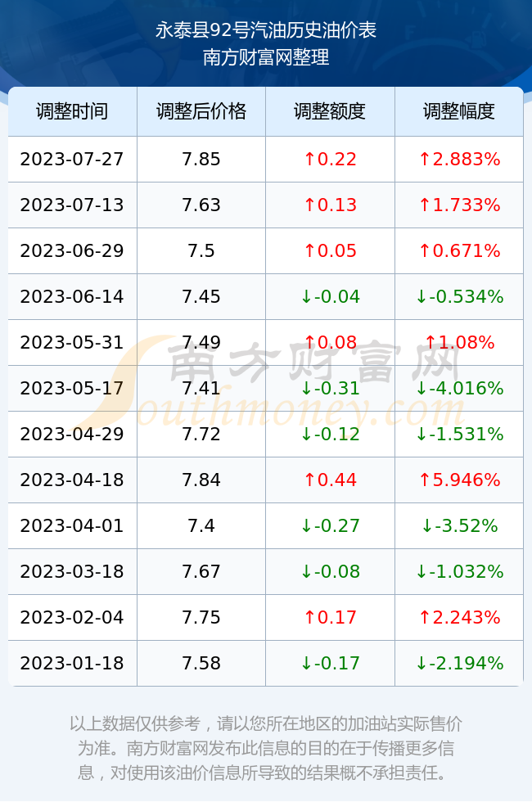The height and width of the screenshot is (802, 532).
Task: Select the 2023-04-18 date cell
Action: coord(72,480)
